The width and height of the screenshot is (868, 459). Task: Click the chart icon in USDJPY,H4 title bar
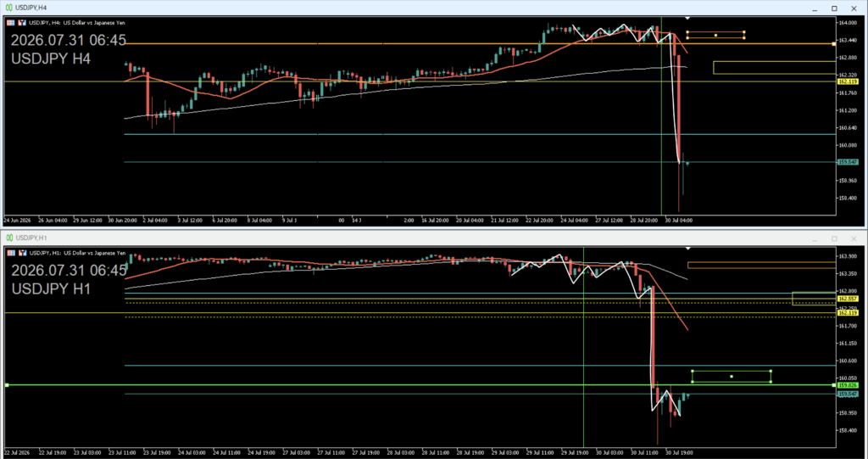(x=8, y=8)
